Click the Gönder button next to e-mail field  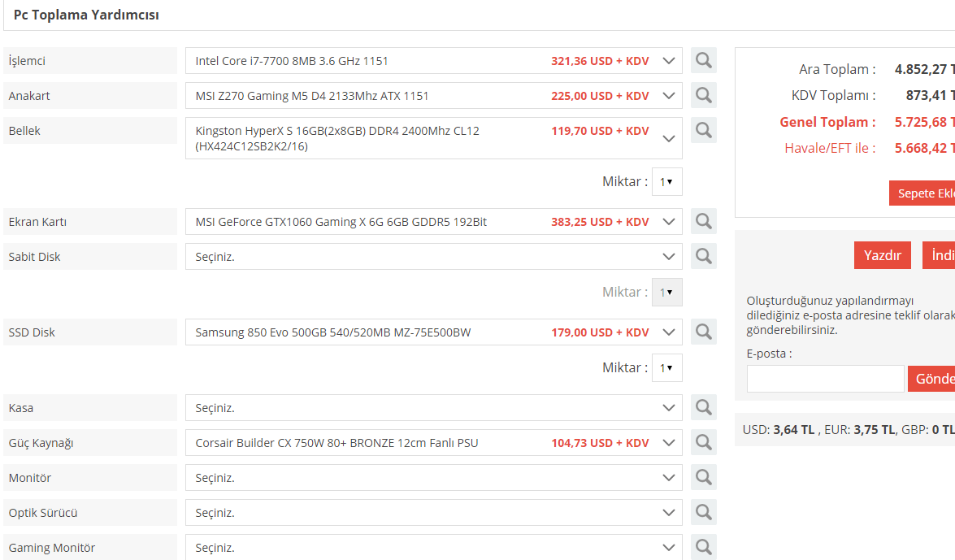[931, 379]
